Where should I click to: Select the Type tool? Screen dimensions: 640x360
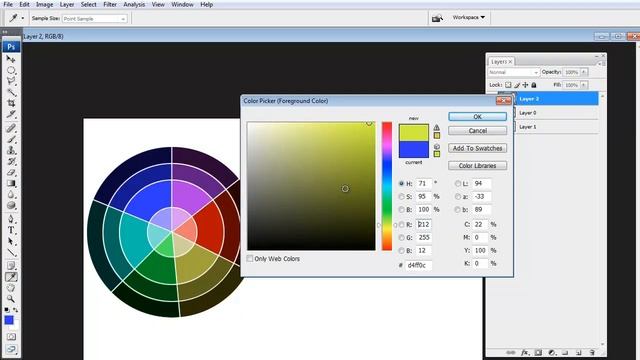pos(11,230)
